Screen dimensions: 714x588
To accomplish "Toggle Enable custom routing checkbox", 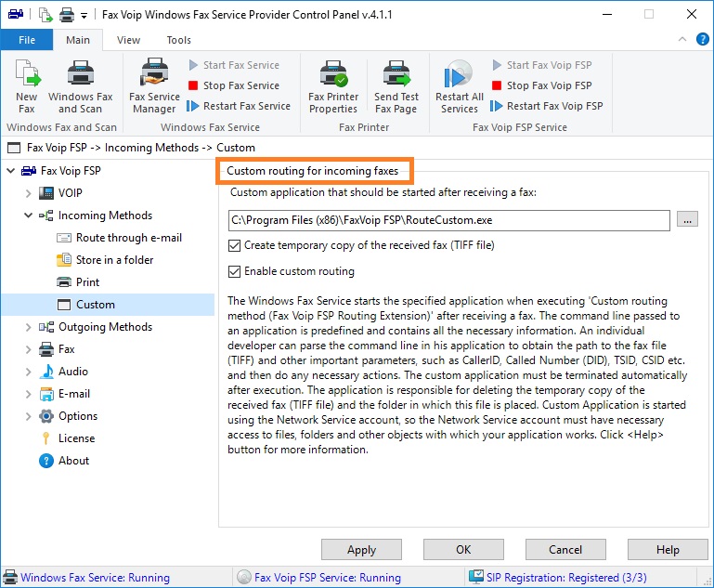I will (234, 272).
